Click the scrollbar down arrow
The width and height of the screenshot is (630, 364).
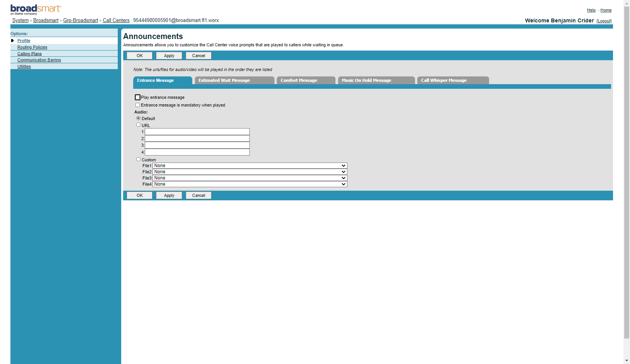coord(627,361)
